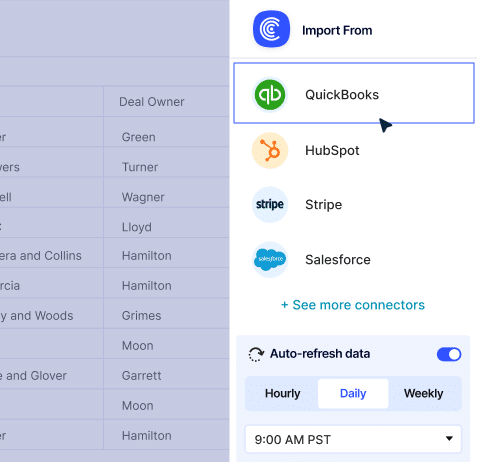Choose Salesforce as import source
The height and width of the screenshot is (462, 477).
pos(354,259)
